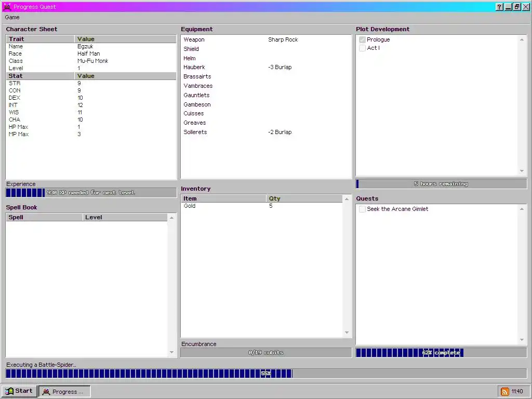Toggle the Act I checkbox

point(362,48)
